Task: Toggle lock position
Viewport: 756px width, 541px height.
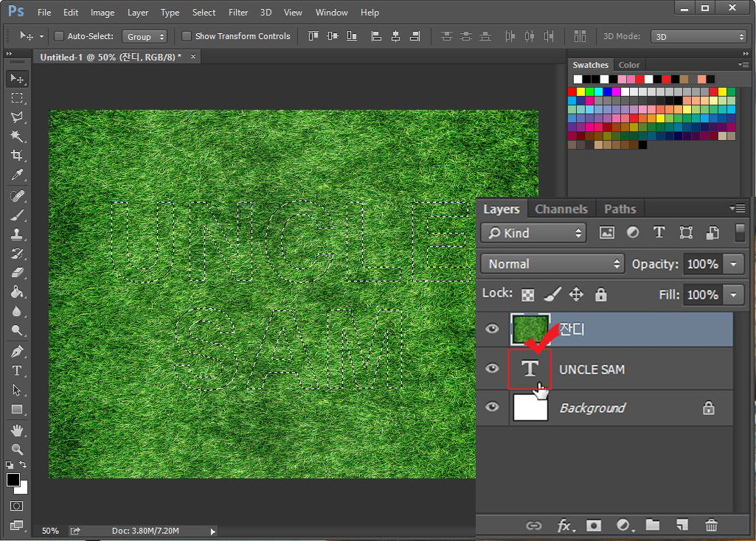Action: point(576,294)
